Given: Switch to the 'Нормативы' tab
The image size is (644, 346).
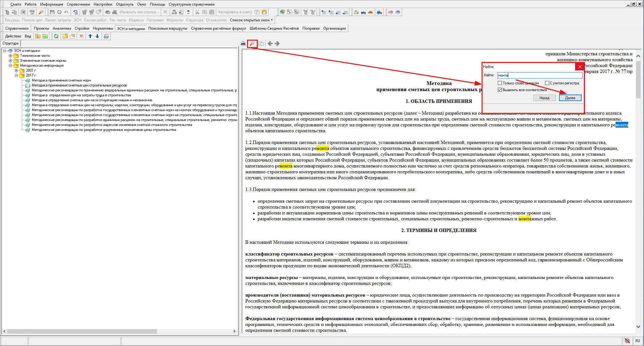Looking at the screenshot, I should [103, 28].
